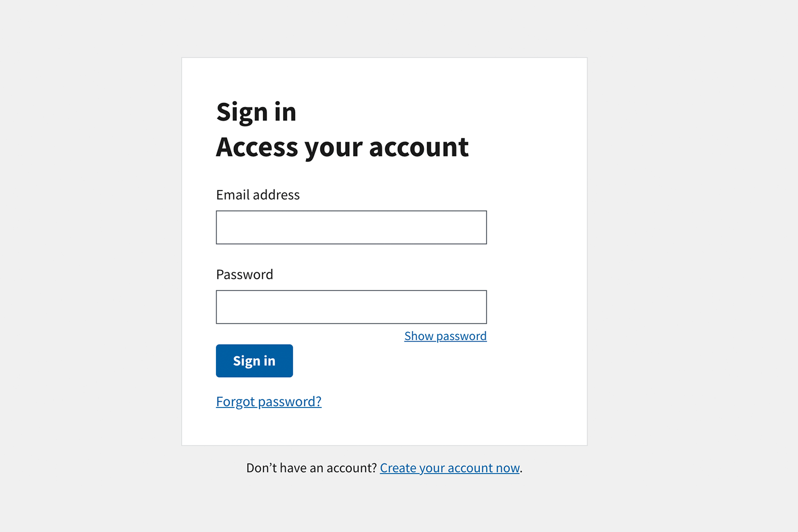This screenshot has width=798, height=532.
Task: Begin registration through Create your account now
Action: coord(450,468)
